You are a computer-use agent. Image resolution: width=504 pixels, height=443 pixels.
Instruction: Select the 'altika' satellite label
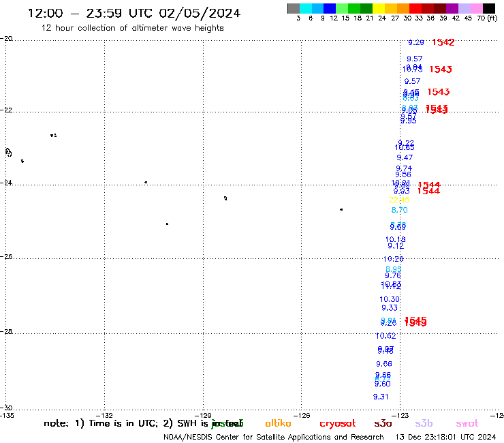pyautogui.click(x=278, y=423)
